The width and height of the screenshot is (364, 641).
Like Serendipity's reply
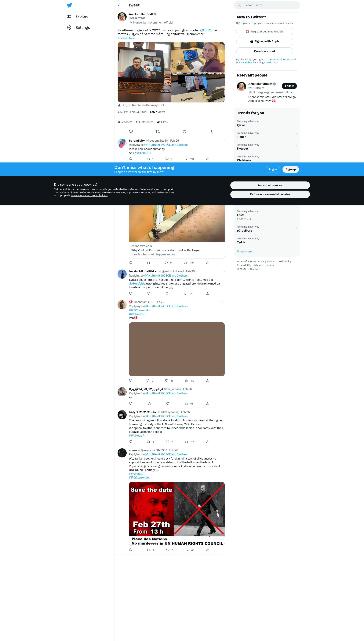click(167, 159)
